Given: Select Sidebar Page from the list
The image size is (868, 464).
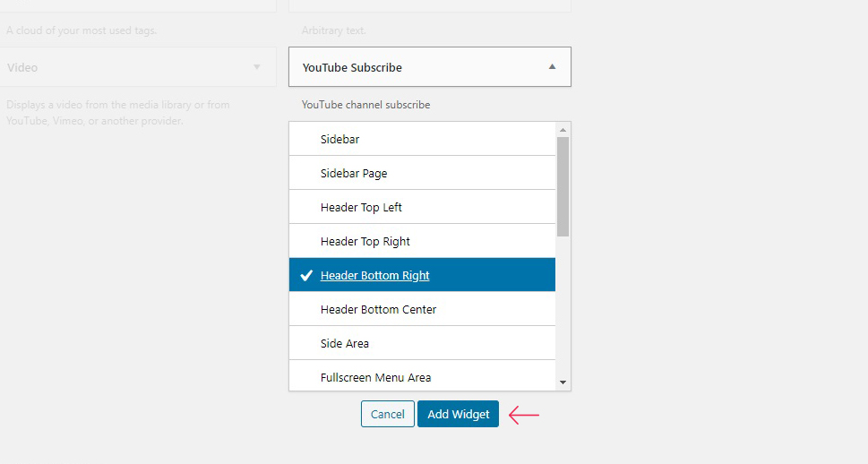Looking at the screenshot, I should point(423,173).
